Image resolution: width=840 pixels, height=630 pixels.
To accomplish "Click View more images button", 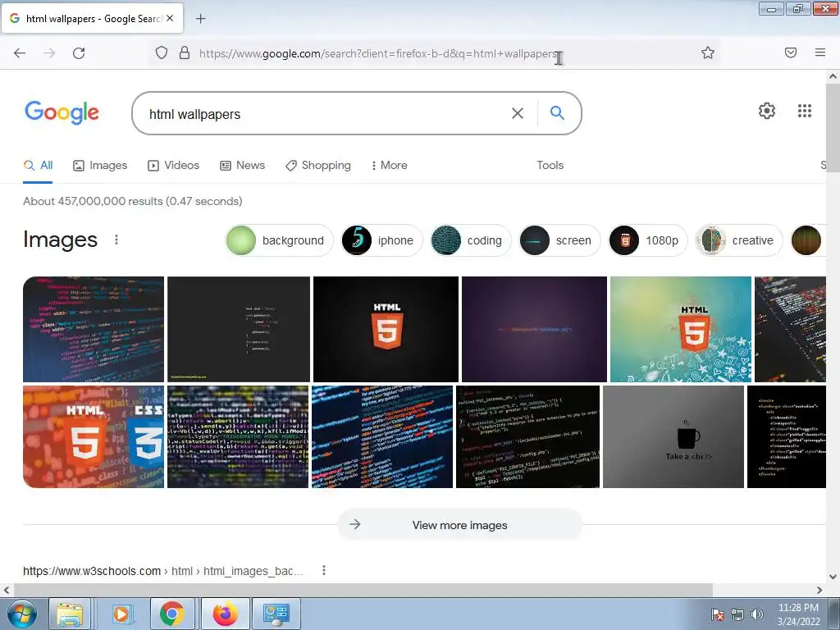I will point(459,525).
